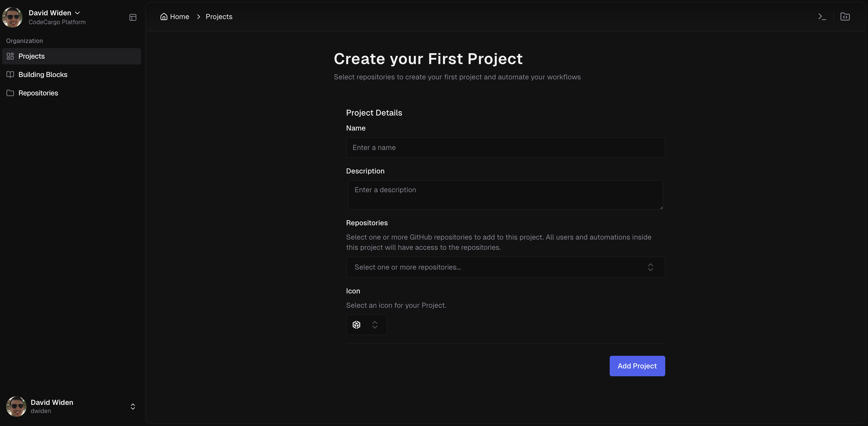The image size is (868, 426).
Task: Click the Home breadcrumb house icon
Action: click(164, 16)
